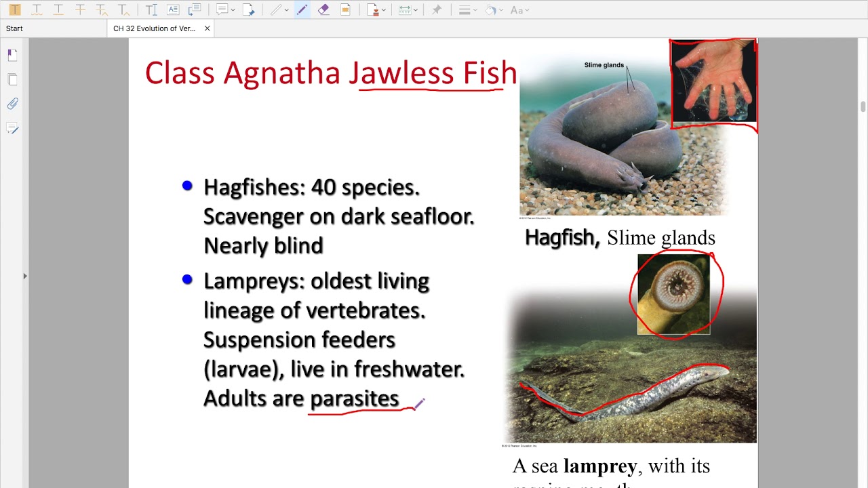Select the Eraser tool
868x488 pixels.
point(323,9)
